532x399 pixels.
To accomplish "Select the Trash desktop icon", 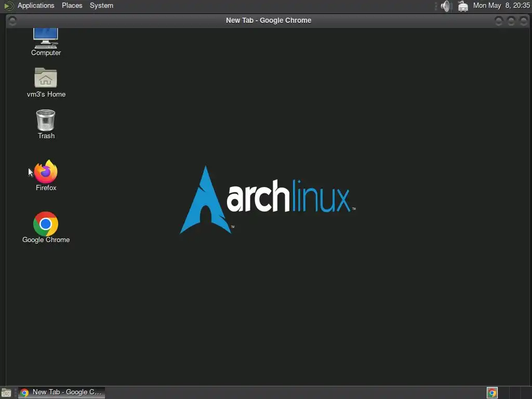I will tap(46, 124).
